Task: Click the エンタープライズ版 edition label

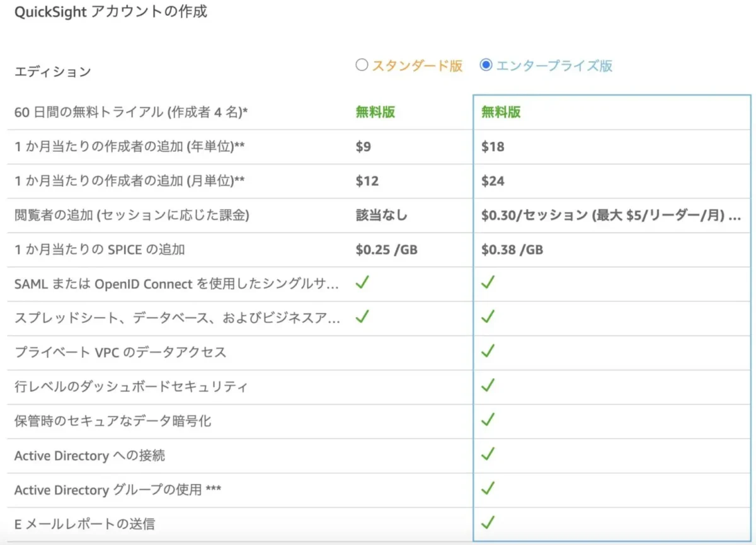Action: [554, 66]
